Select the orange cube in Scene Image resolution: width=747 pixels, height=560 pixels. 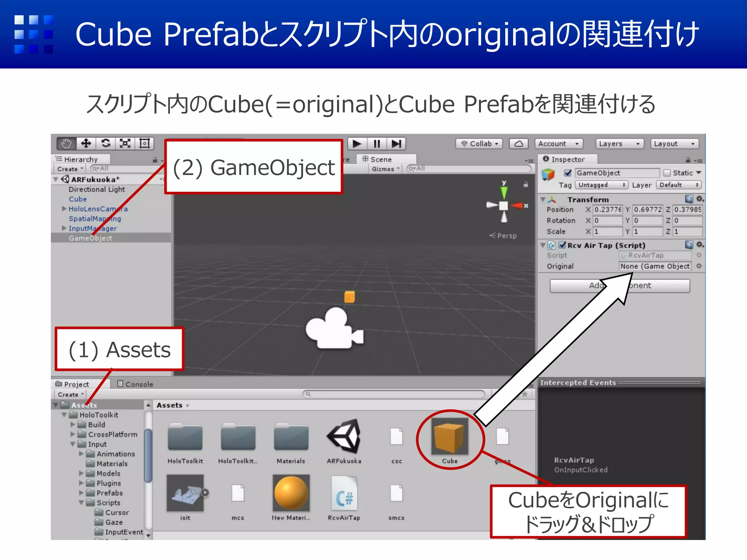tap(349, 297)
